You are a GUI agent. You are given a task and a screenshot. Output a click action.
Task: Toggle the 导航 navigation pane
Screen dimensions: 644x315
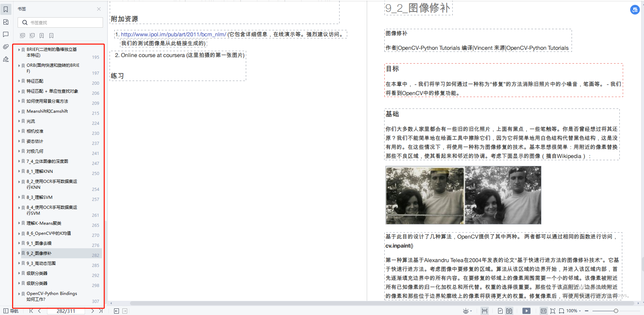11,311
